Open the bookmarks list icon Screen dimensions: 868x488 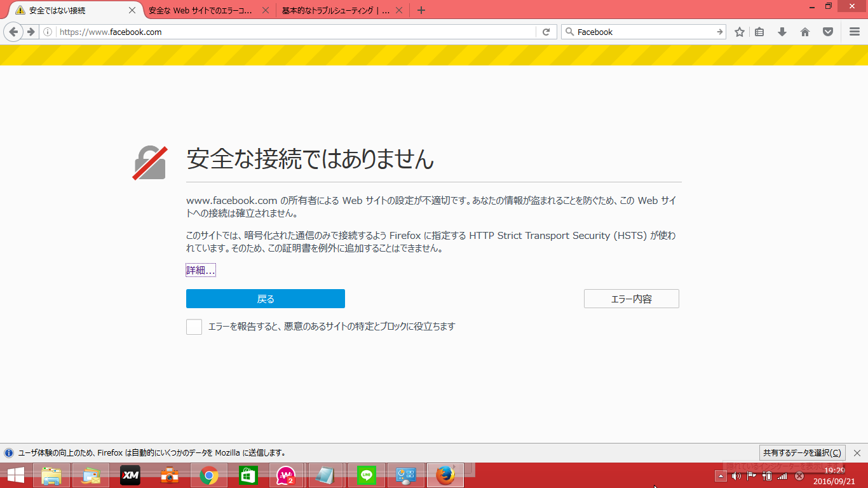759,32
